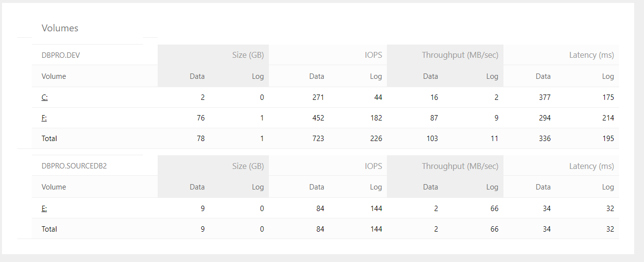Click the DBPRO.SOURCEDB2 Total row label
Screen dimensions: 644x262
[49, 229]
